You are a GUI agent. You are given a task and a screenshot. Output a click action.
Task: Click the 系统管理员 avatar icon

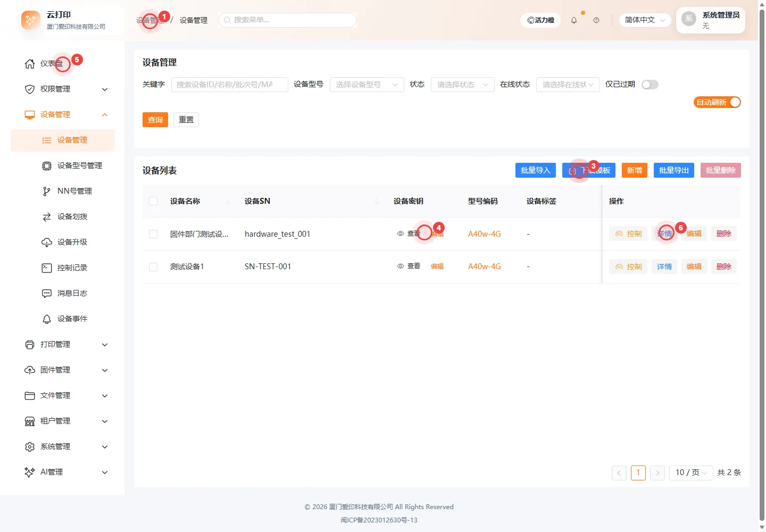(x=689, y=19)
